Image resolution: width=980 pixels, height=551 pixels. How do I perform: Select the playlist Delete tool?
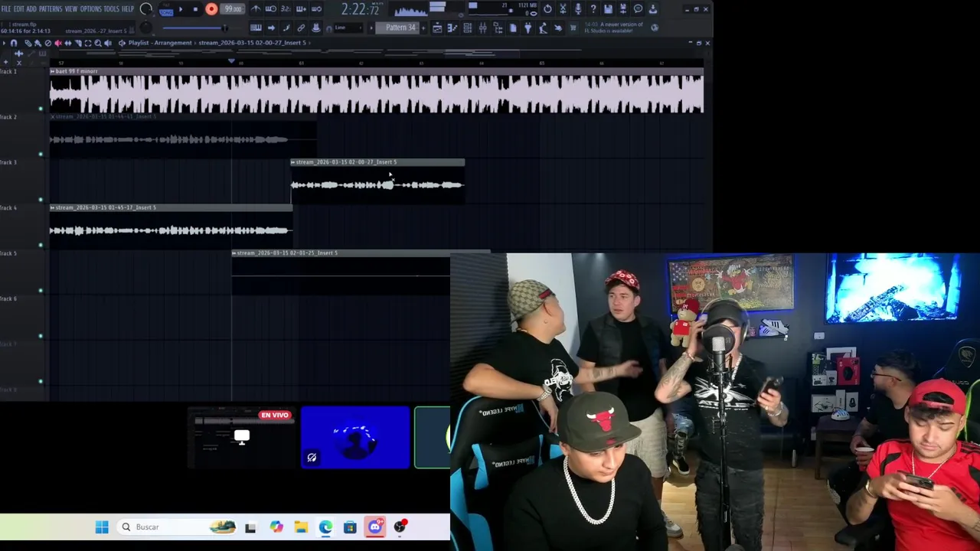pos(47,43)
